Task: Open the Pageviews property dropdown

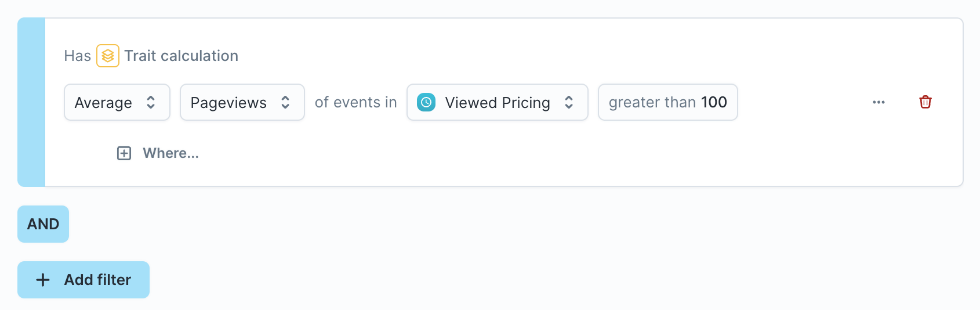Action: coord(242,102)
